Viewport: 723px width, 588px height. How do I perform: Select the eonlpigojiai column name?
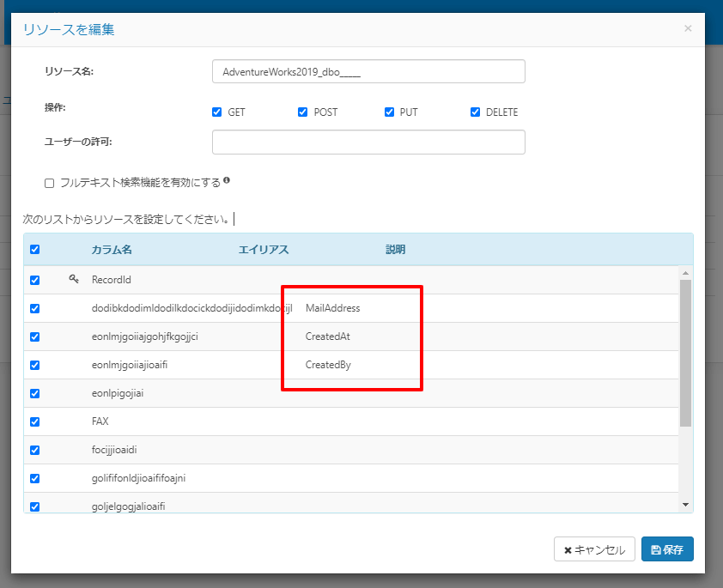pos(118,393)
